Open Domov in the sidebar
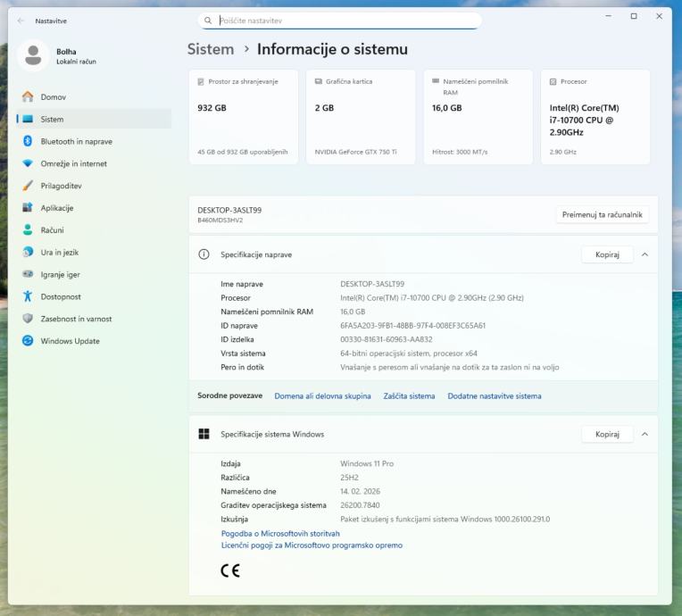682x616 pixels. (x=94, y=96)
